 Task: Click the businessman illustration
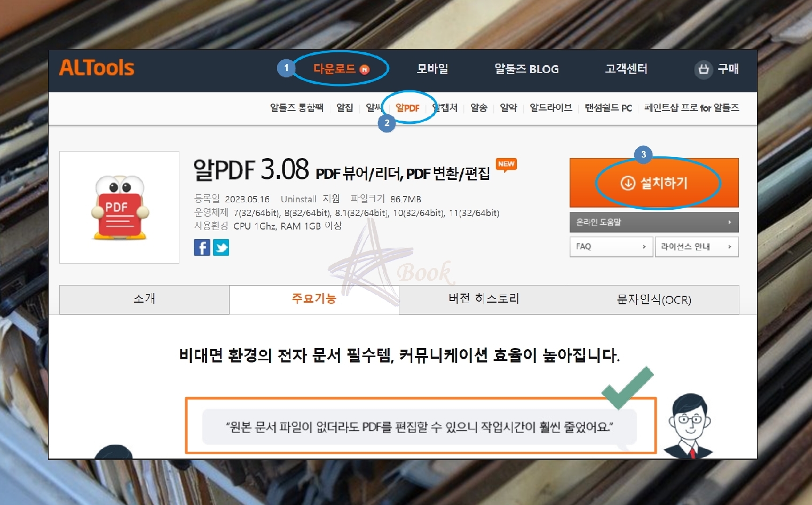689,425
